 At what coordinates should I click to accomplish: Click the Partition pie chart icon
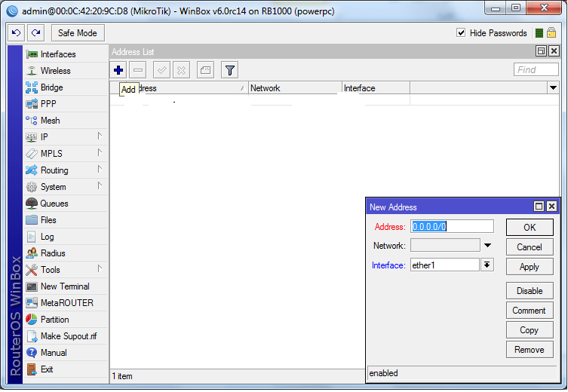click(x=32, y=320)
